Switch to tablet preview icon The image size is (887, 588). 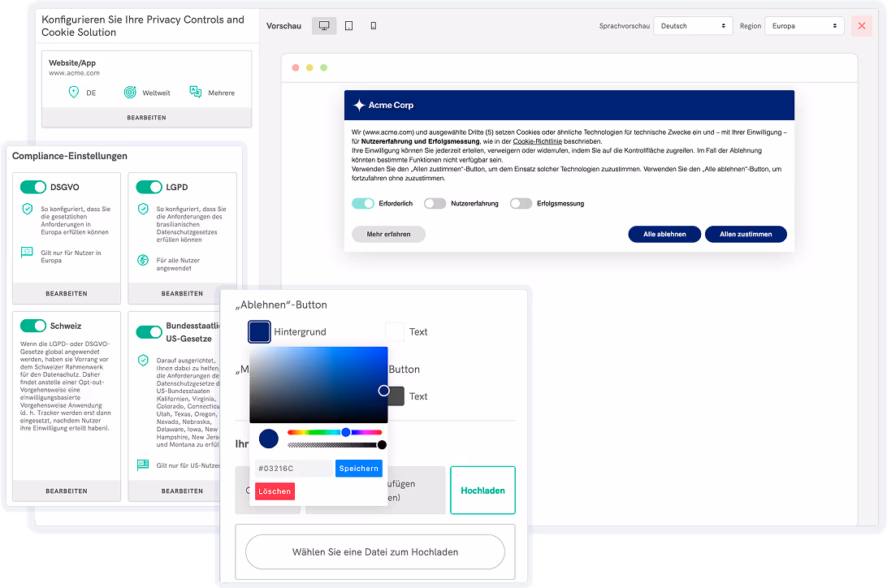348,26
